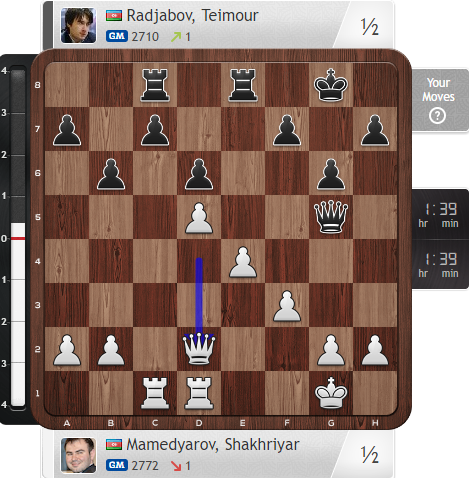This screenshot has width=469, height=478.
Task: Click the black rook on c8
Action: (x=155, y=85)
